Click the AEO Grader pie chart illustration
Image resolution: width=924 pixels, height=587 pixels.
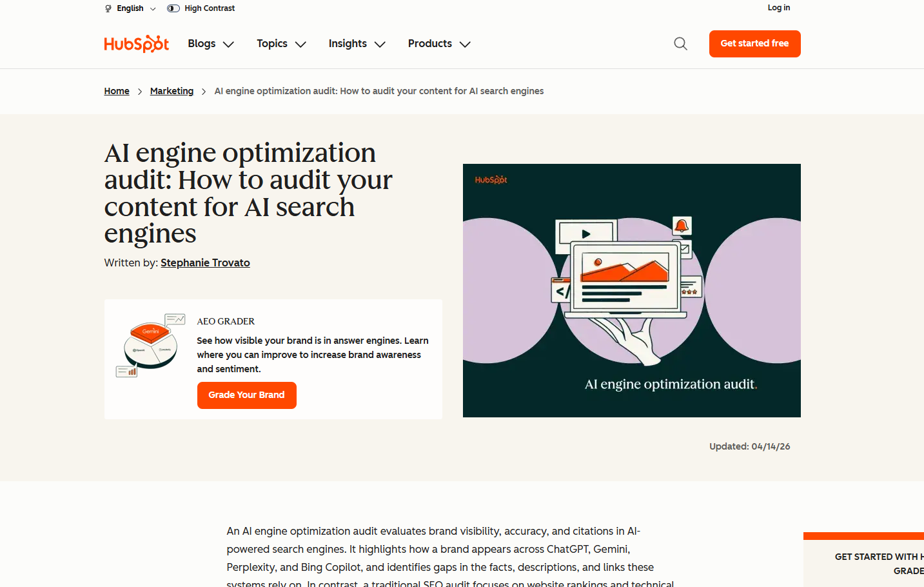pos(151,345)
